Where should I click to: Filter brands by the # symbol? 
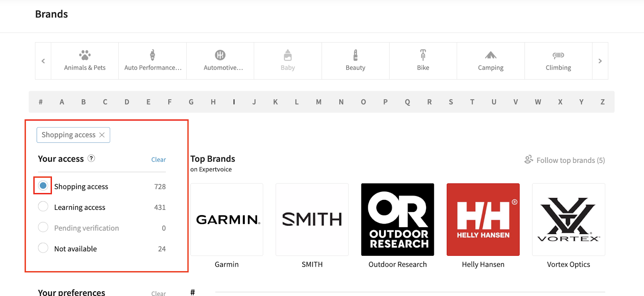click(x=41, y=102)
